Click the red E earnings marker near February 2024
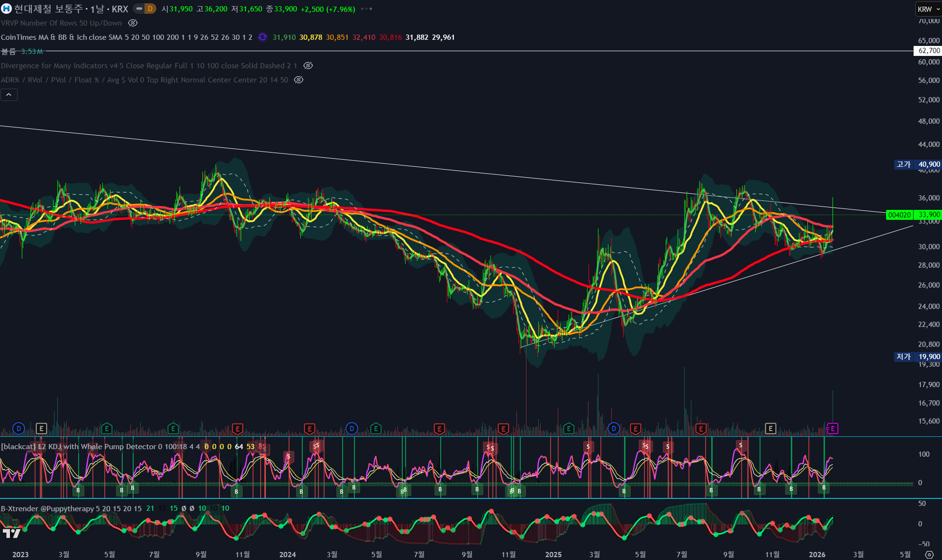The height and width of the screenshot is (560, 942). [x=309, y=429]
